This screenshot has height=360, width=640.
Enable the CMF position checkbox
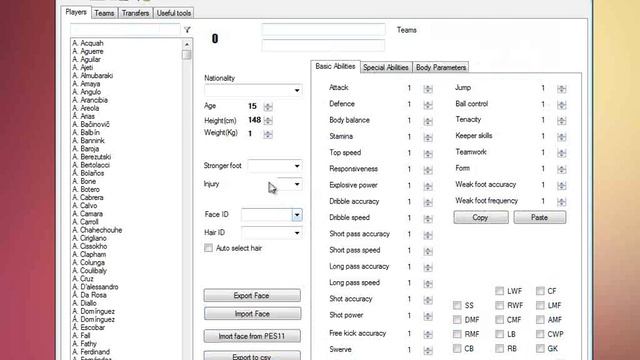(500, 320)
